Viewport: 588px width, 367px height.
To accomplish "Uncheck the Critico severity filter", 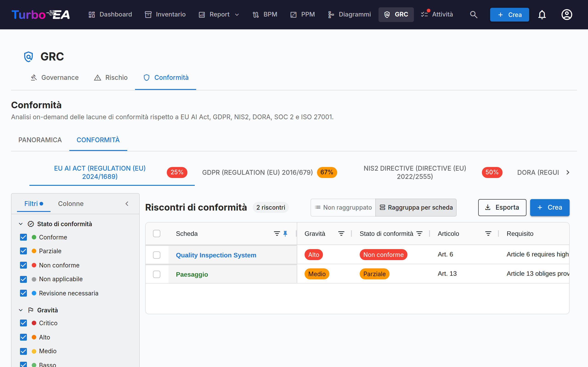I will (23, 323).
